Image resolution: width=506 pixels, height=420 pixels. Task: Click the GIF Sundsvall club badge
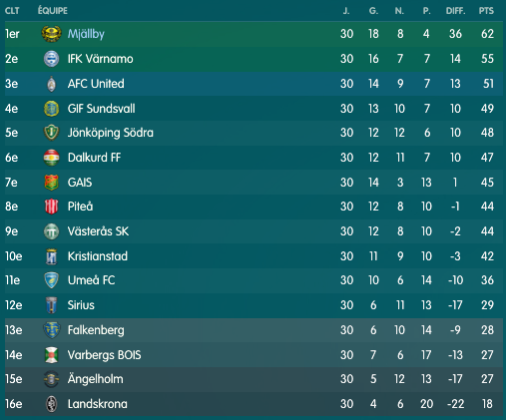pos(51,109)
